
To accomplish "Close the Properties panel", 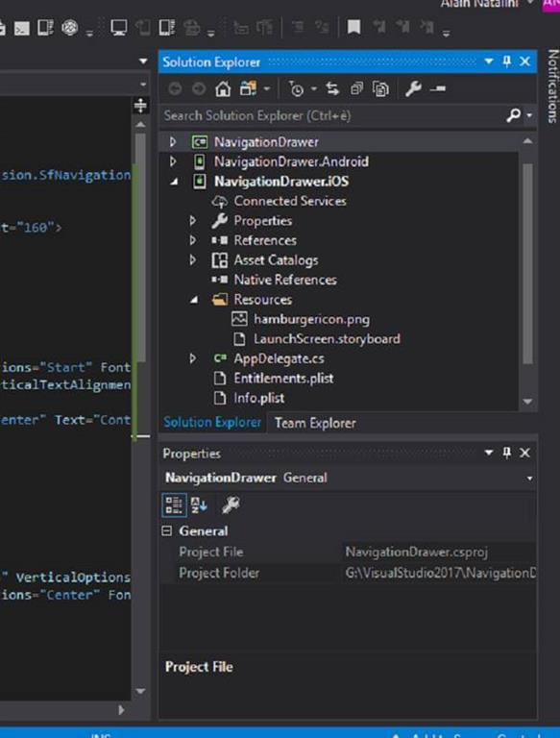I will tap(524, 453).
